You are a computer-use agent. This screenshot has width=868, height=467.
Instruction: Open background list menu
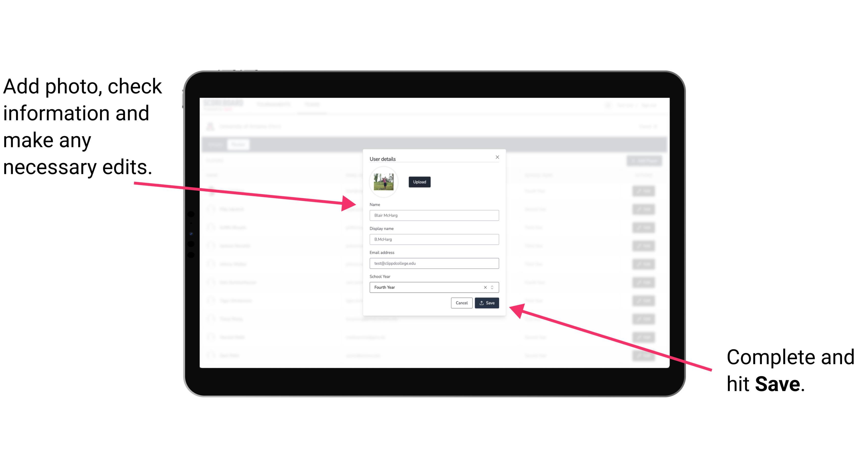pyautogui.click(x=494, y=287)
